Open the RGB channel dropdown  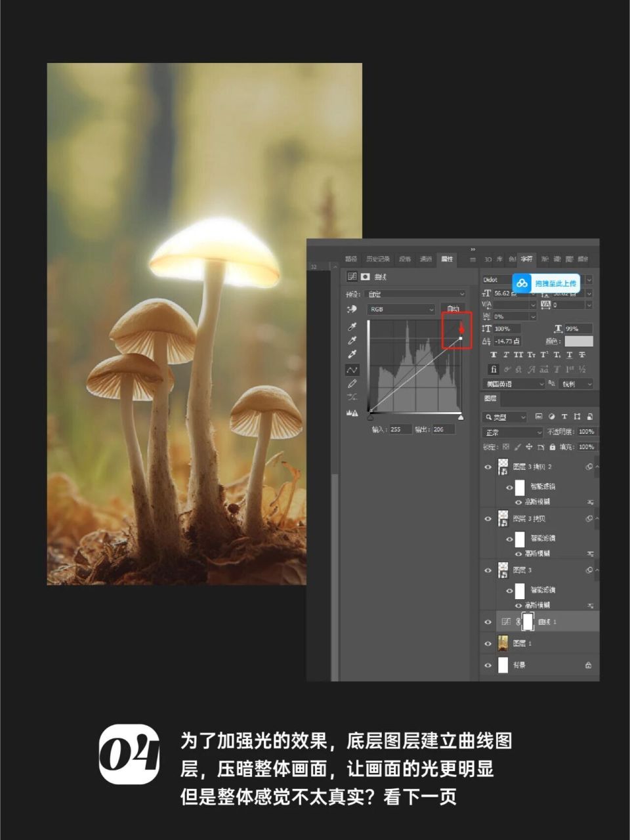tap(401, 309)
